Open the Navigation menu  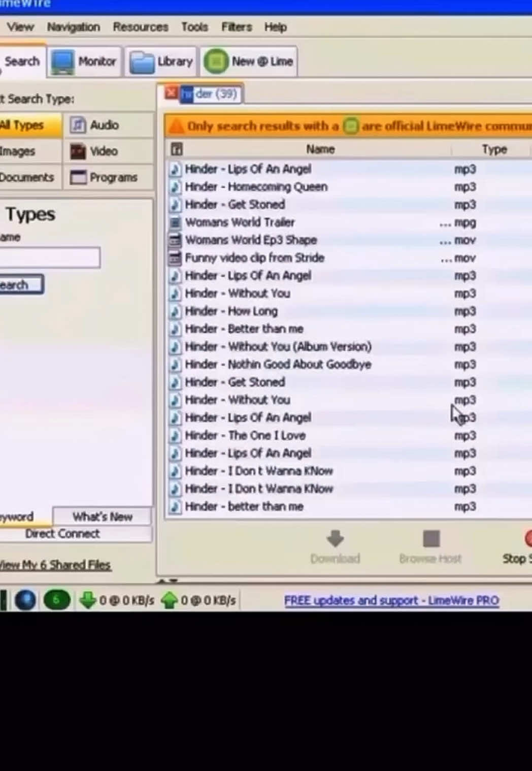point(74,27)
